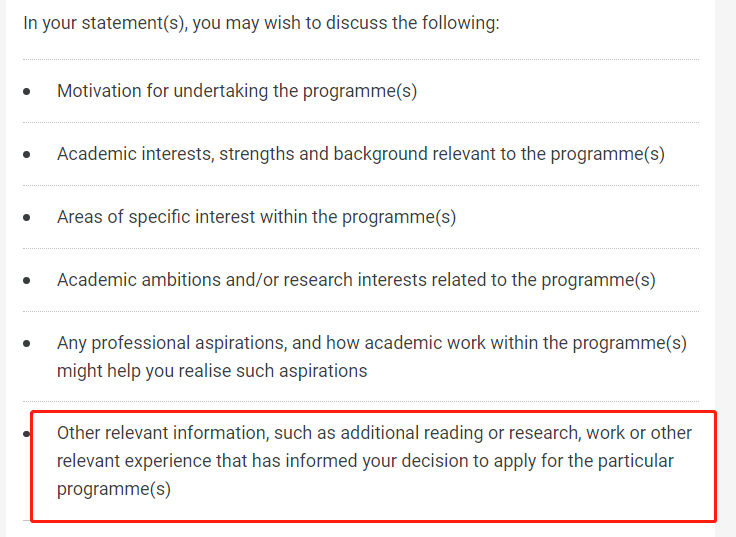Select the 'Academic interests, strengths and background' item
The height and width of the screenshot is (537, 736).
point(360,154)
